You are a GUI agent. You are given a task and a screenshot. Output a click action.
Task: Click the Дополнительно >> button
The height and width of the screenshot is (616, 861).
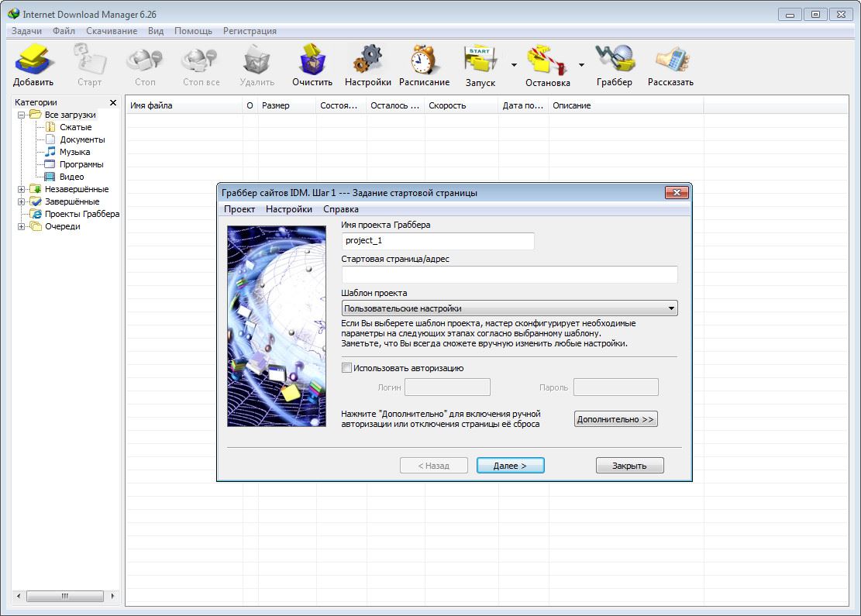coord(615,419)
